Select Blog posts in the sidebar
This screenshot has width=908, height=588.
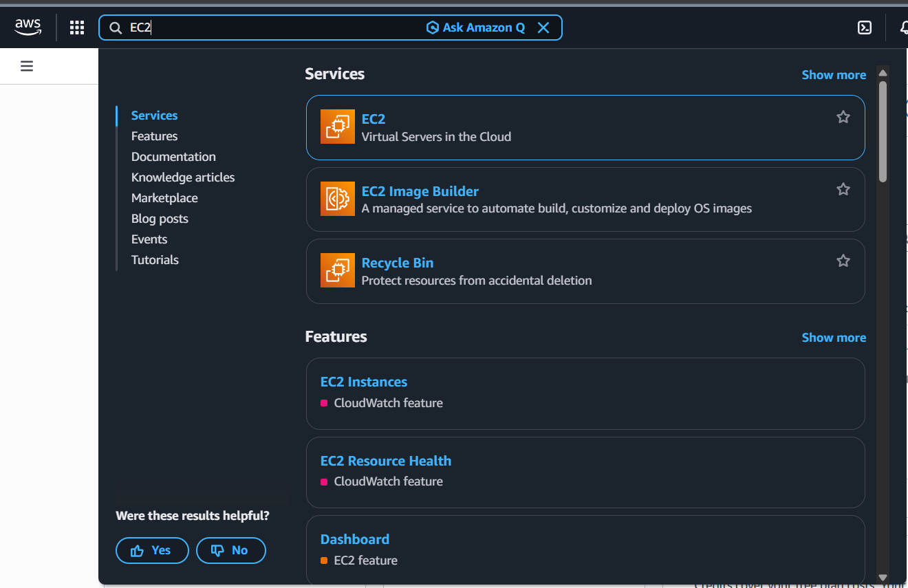tap(160, 219)
